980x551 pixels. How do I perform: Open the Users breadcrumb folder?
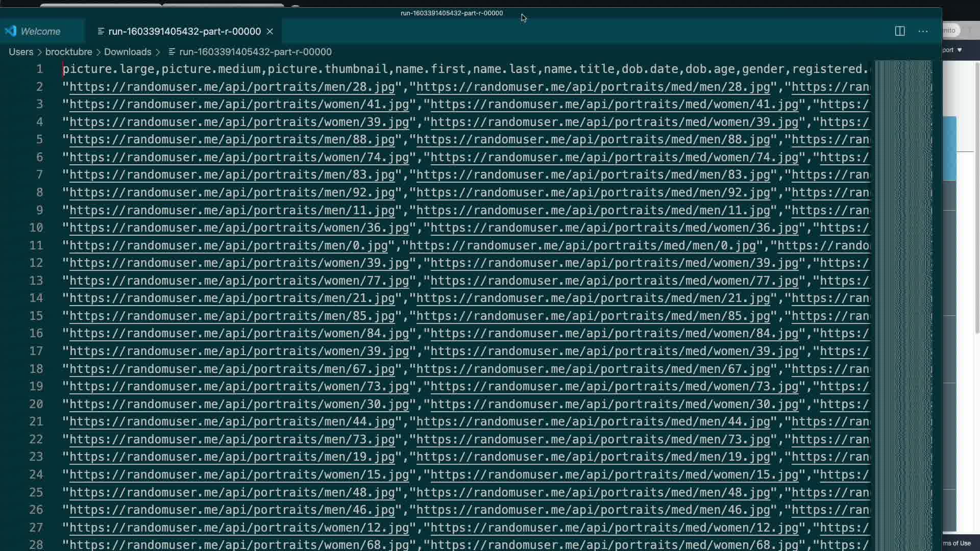pos(21,52)
